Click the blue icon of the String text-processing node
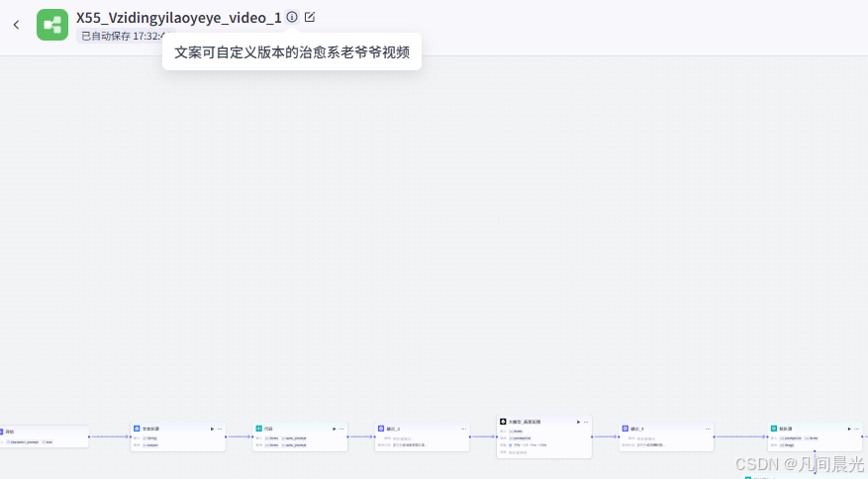The image size is (868, 479). [x=137, y=429]
